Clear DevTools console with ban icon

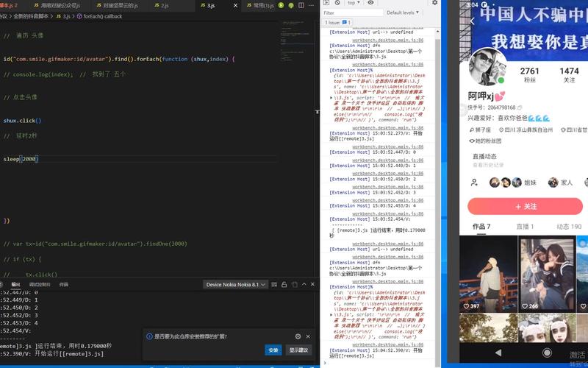coord(337,3)
